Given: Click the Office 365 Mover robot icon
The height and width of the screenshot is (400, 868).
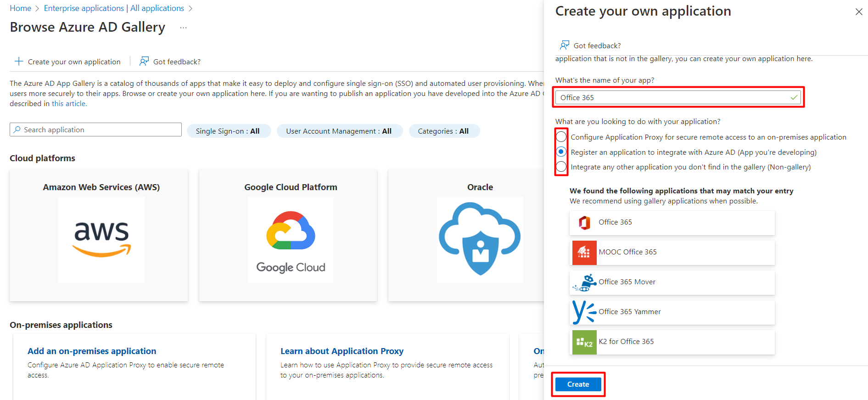Looking at the screenshot, I should coord(584,282).
